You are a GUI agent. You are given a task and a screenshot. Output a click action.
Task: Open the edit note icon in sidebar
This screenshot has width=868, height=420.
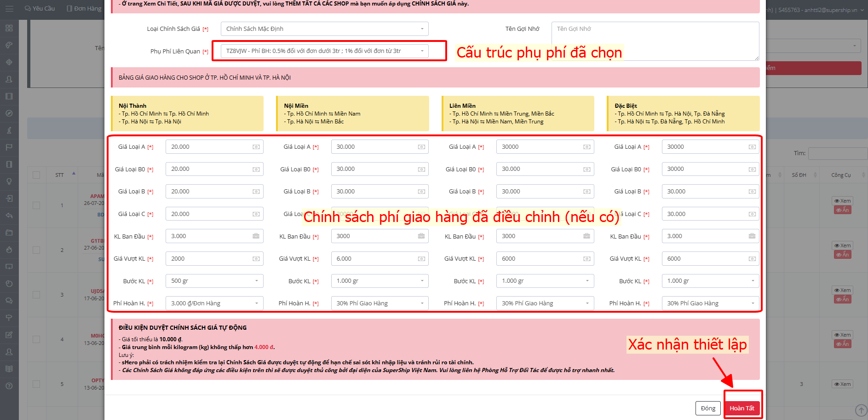point(9,335)
